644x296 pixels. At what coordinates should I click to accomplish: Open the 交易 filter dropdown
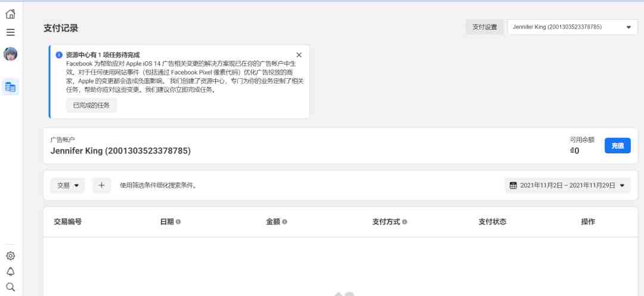[68, 186]
